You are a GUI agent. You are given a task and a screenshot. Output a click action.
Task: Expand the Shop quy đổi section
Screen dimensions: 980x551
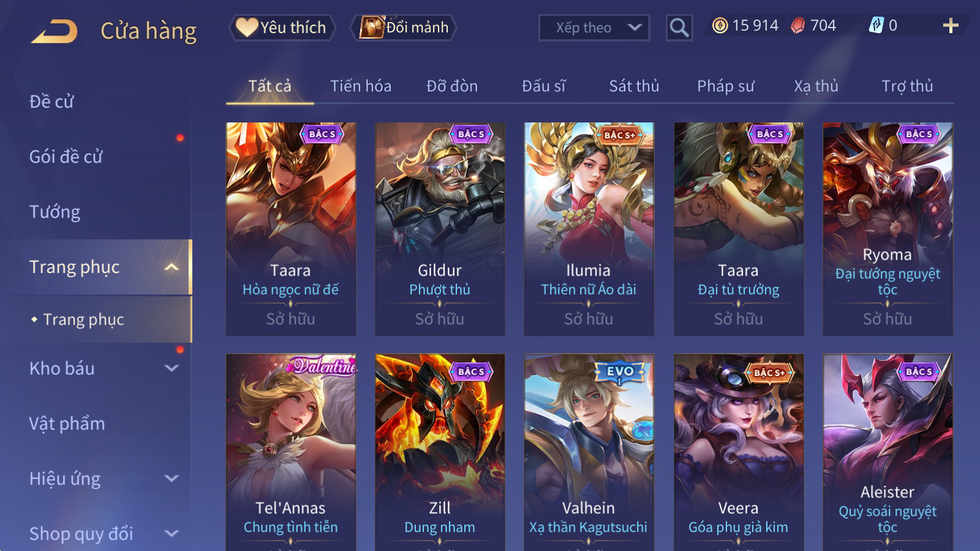171,534
